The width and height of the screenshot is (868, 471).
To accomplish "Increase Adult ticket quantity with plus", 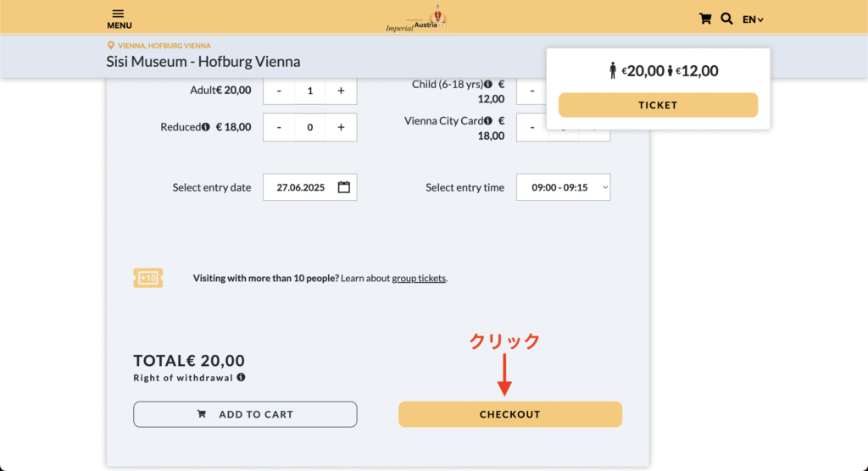I will point(341,91).
